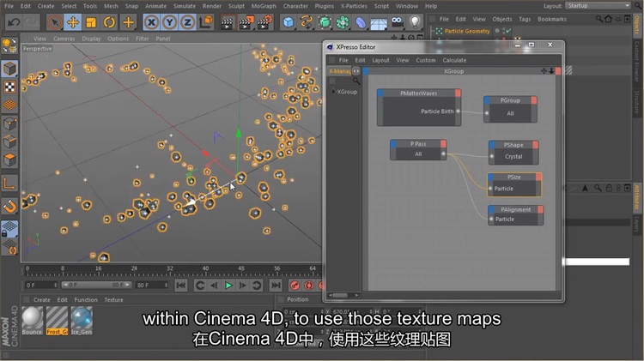This screenshot has height=361, width=644.
Task: Toggle Y axis lock
Action: pos(170,22)
